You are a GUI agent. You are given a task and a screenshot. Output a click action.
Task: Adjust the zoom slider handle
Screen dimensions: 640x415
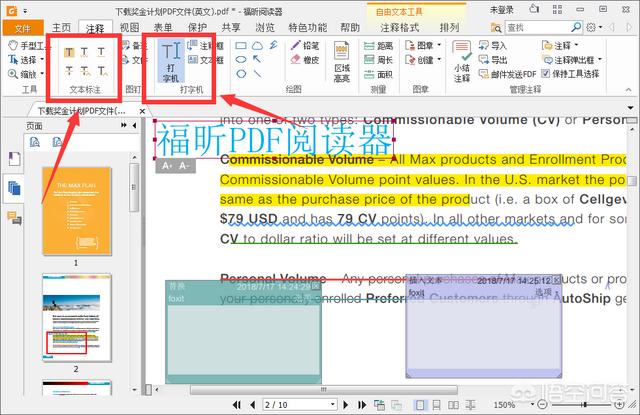[585, 404]
